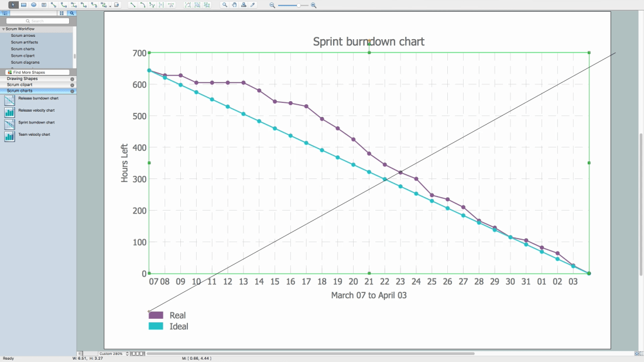Open the chain connector dropdown arrow
The image size is (644, 362).
pyautogui.click(x=110, y=6)
